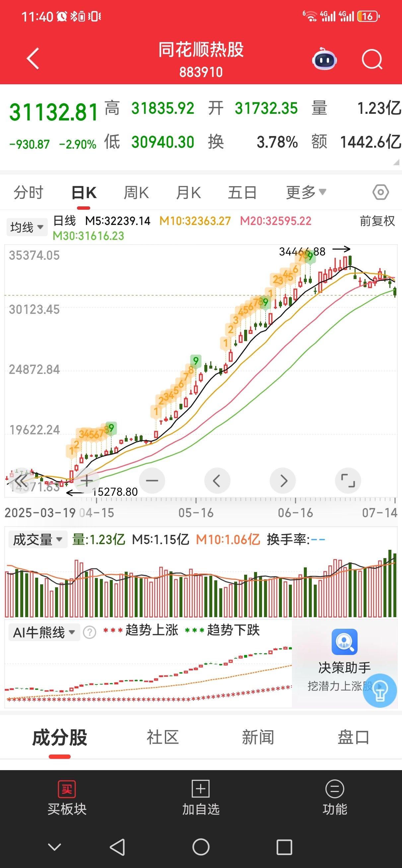This screenshot has height=868, width=402.
Task: Expand chart to fullscreen
Action: 348,481
